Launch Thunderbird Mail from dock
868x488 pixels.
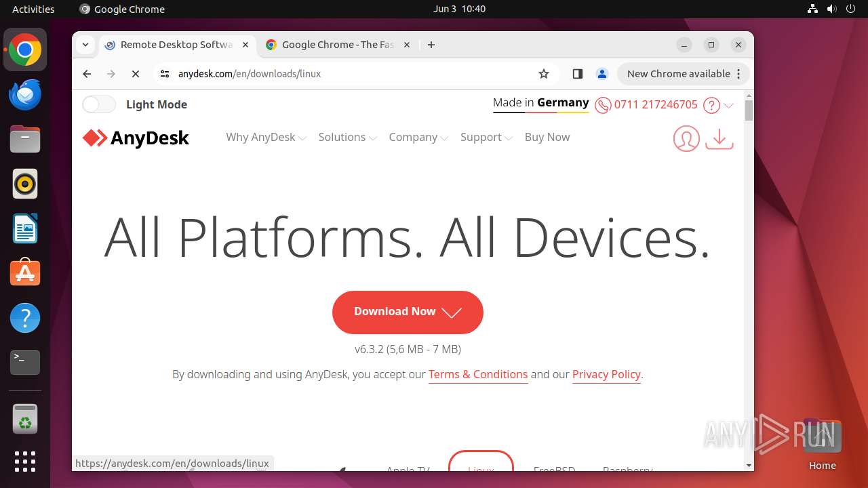(25, 94)
